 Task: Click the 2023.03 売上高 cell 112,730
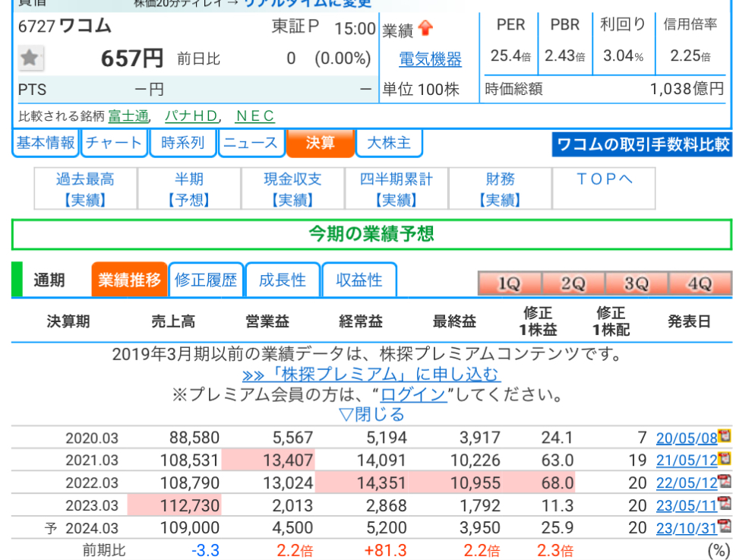pos(174,505)
